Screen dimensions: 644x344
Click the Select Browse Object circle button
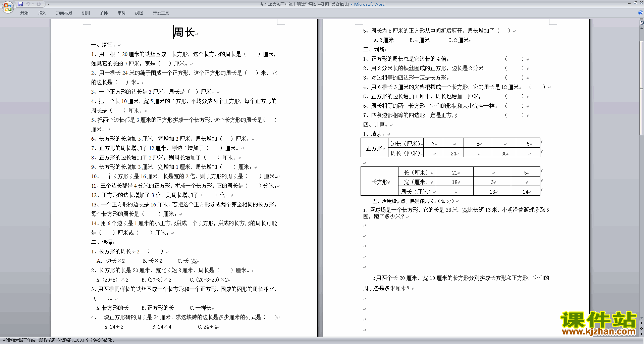(x=642, y=329)
